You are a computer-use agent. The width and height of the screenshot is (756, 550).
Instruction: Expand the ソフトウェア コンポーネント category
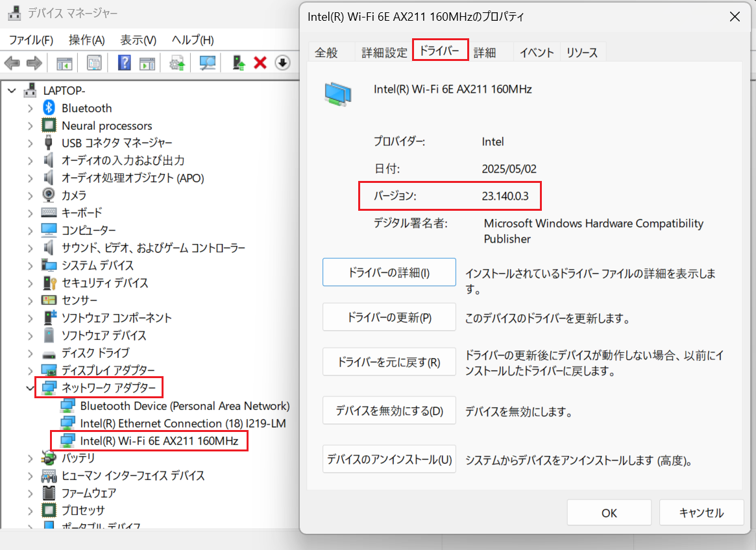(30, 318)
